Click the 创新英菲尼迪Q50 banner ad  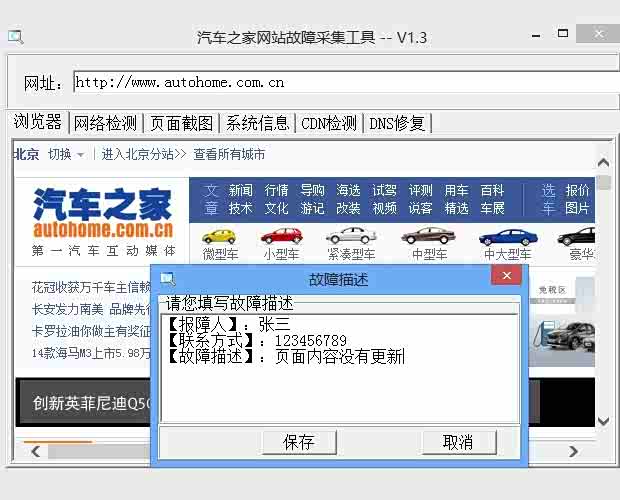(x=83, y=402)
